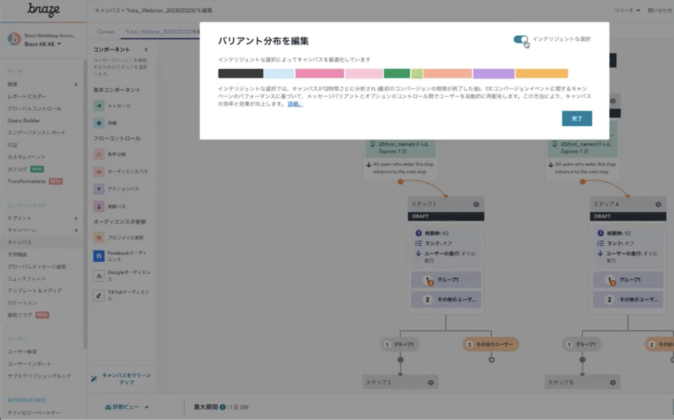This screenshot has width=674, height=420.
Task: Click グループ1 row in ステップ 1 card
Action: (446, 280)
